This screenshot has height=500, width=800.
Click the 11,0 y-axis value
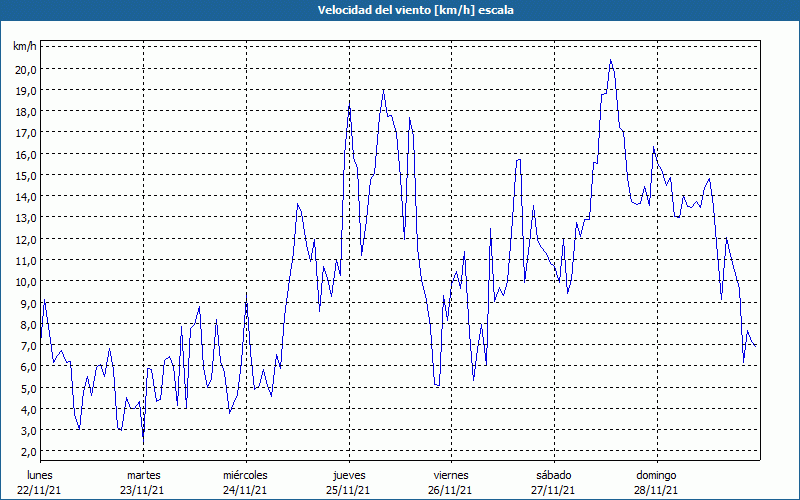26,261
